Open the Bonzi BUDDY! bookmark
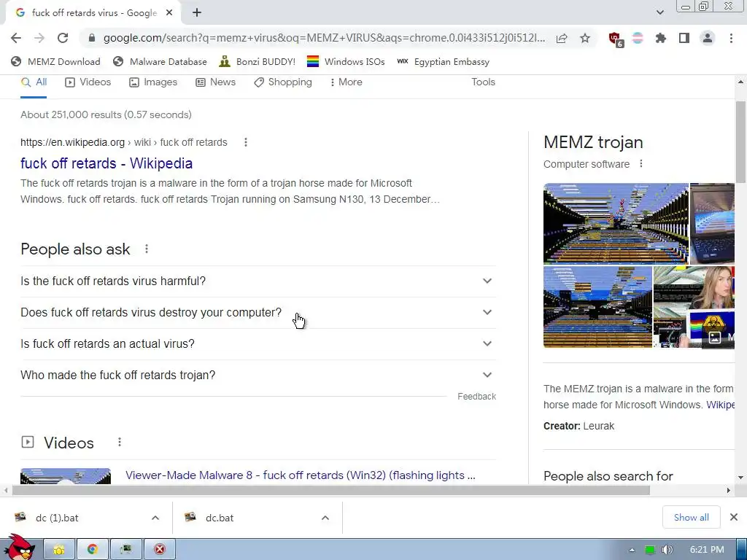The image size is (747, 560). click(x=258, y=61)
